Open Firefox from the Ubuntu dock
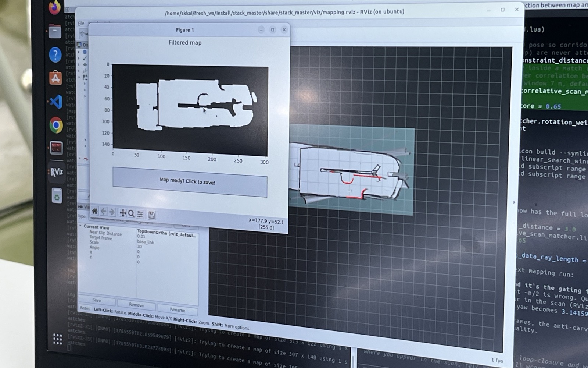Viewport: 588px width, 368px height. point(54,7)
